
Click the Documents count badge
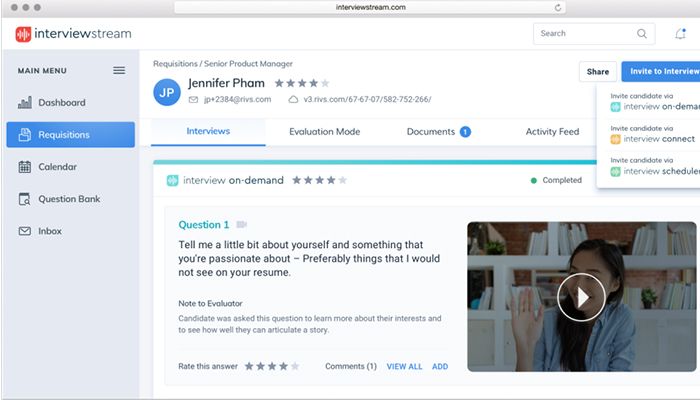pyautogui.click(x=465, y=132)
